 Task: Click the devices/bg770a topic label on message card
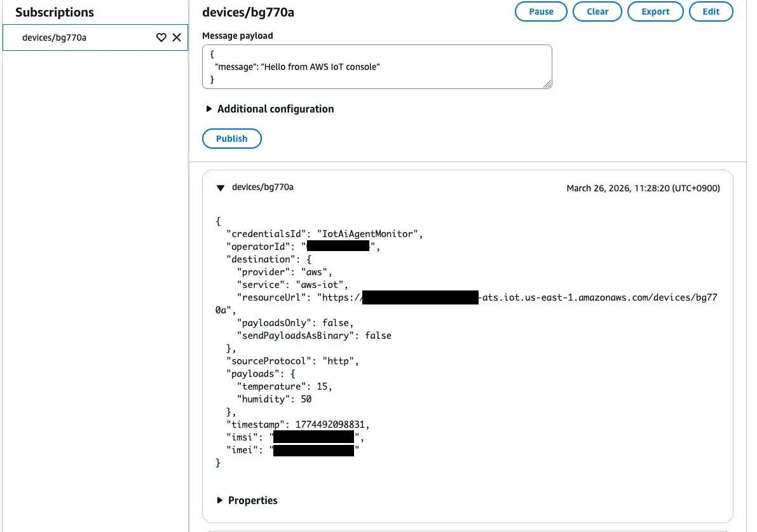pyautogui.click(x=261, y=187)
